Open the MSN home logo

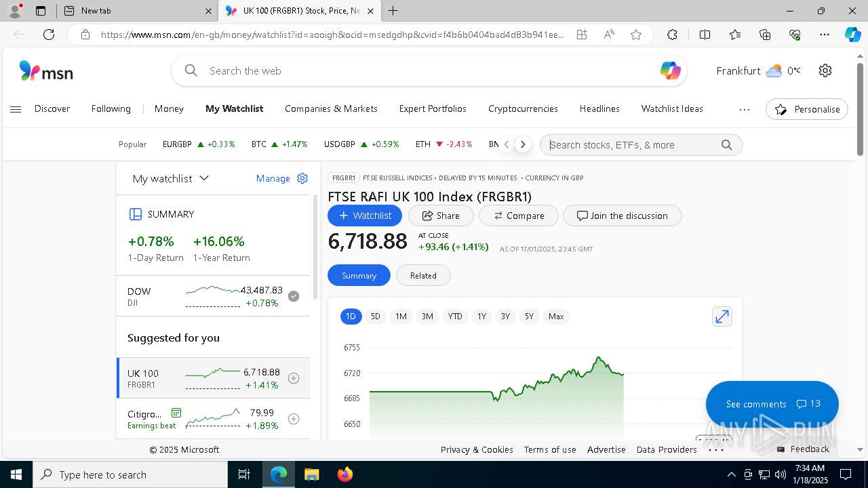46,71
